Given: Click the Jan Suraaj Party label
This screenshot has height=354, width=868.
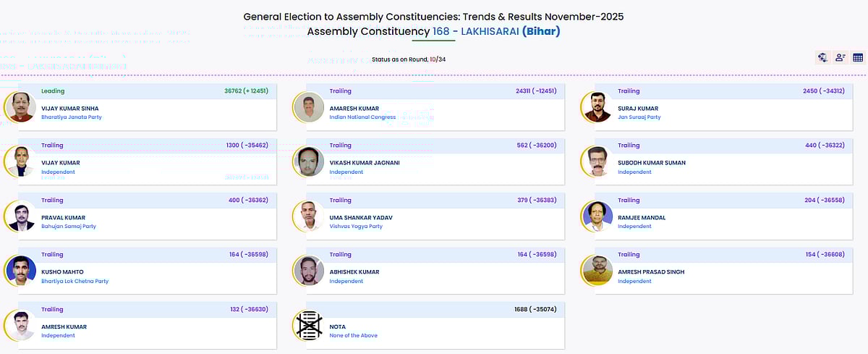Looking at the screenshot, I should [639, 117].
